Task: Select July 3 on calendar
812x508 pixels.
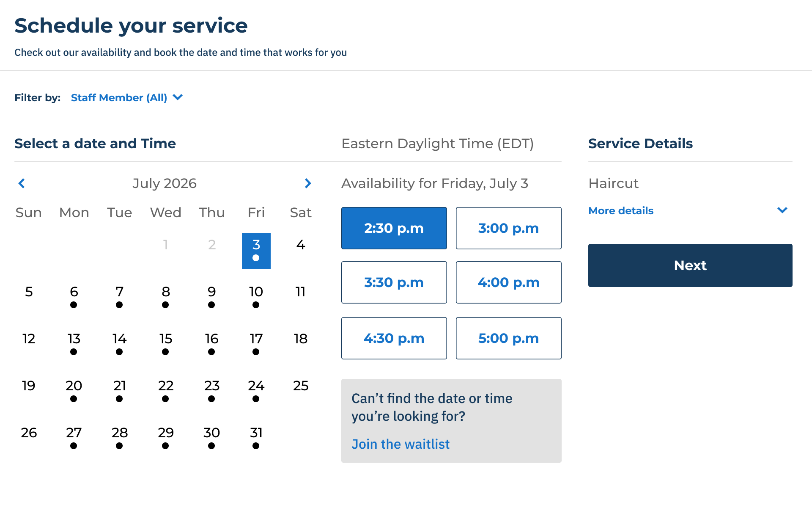Action: pyautogui.click(x=256, y=251)
